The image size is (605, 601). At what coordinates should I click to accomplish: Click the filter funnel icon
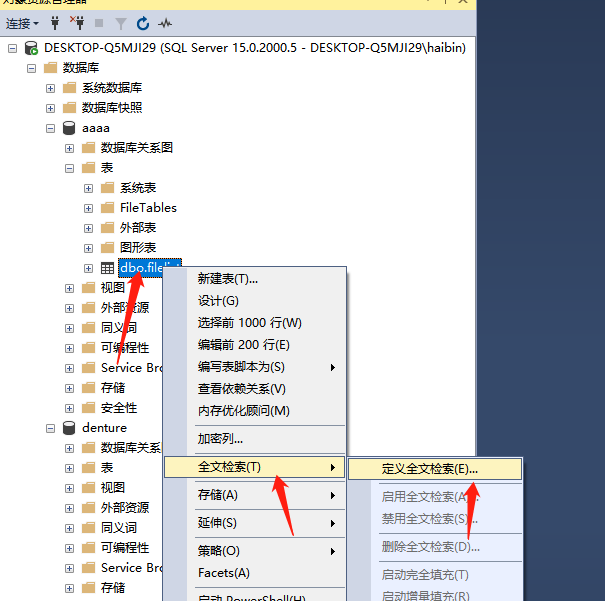point(121,24)
